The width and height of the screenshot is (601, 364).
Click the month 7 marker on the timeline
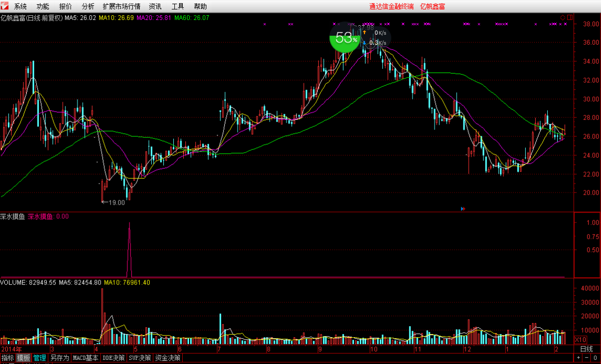(219, 349)
